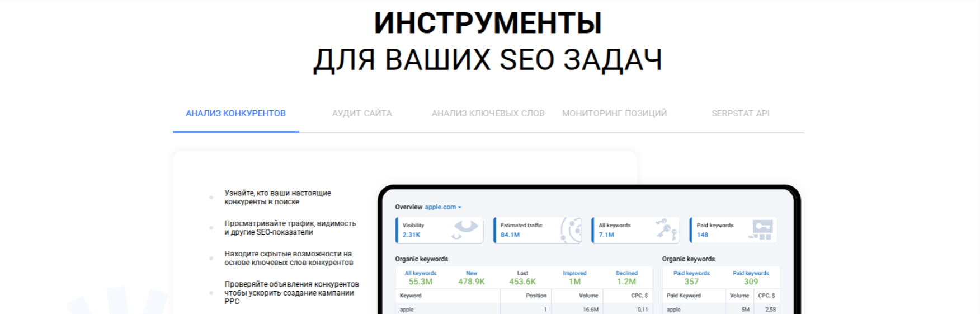Click text "Просматривайте трафик, видимость"

pos(290,228)
